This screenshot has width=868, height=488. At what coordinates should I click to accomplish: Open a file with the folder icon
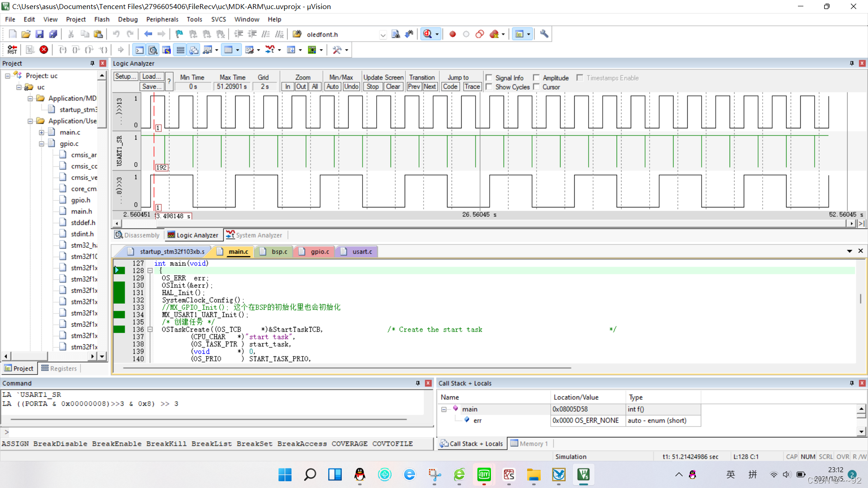point(26,34)
